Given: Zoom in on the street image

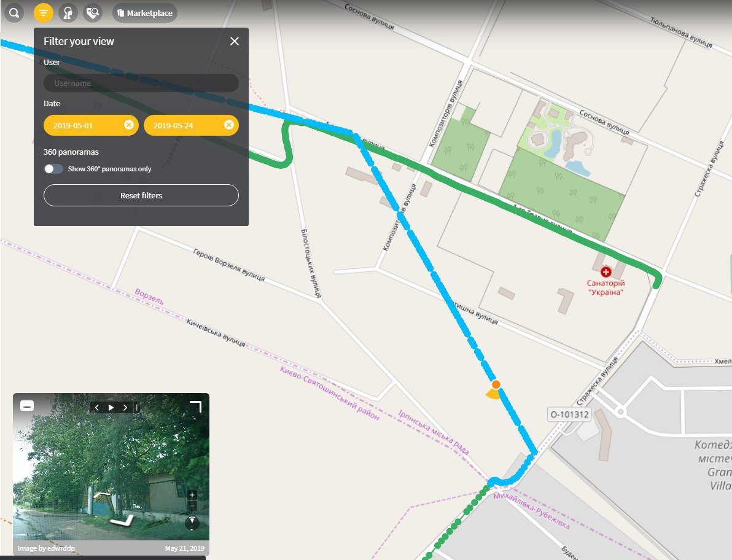Looking at the screenshot, I should 192,495.
